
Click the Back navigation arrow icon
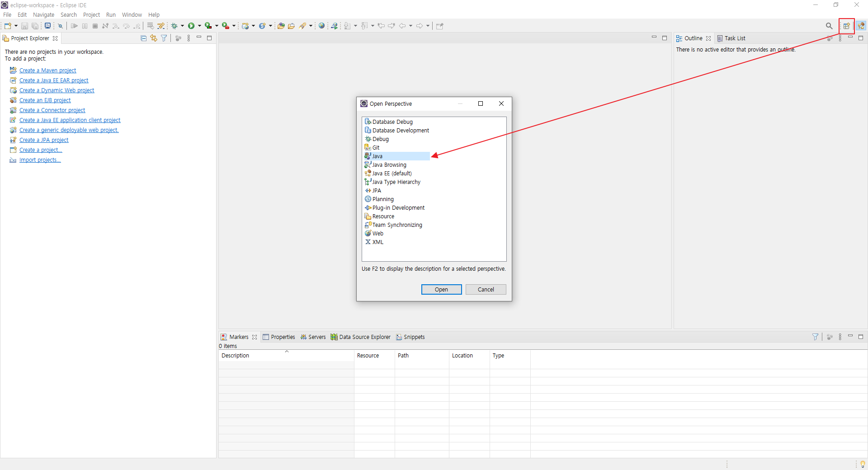(x=402, y=26)
